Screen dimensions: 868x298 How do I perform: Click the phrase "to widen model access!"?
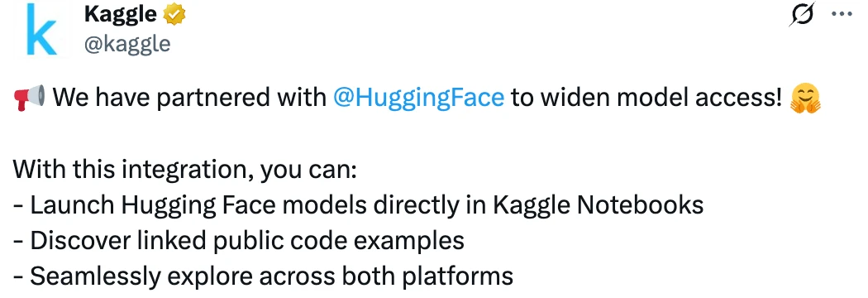646,98
